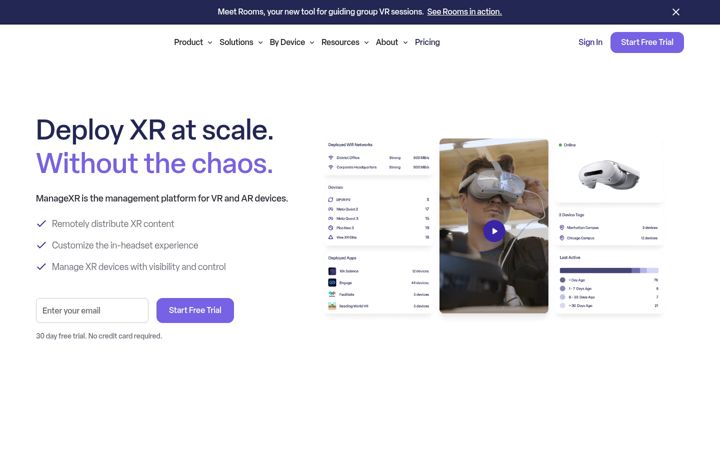
Task: Open the By Device dropdown
Action: tap(292, 42)
